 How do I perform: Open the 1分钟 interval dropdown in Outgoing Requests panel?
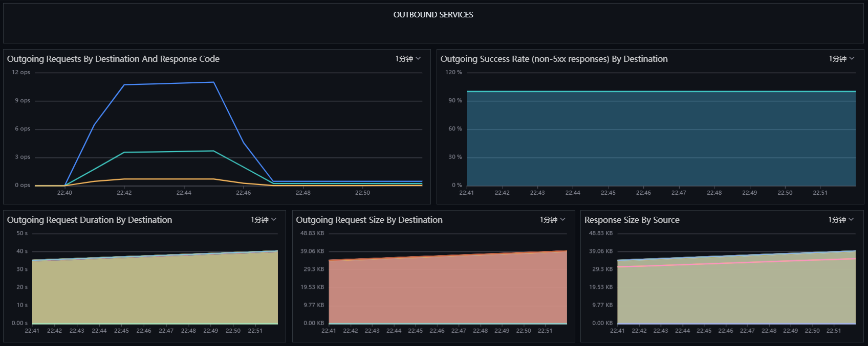[407, 59]
